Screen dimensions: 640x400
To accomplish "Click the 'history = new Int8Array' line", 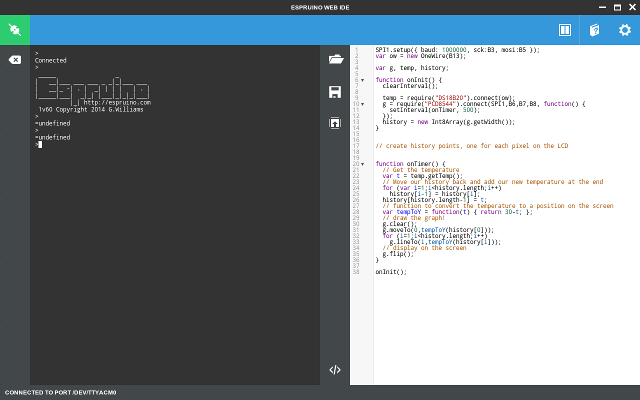I will click(449, 122).
